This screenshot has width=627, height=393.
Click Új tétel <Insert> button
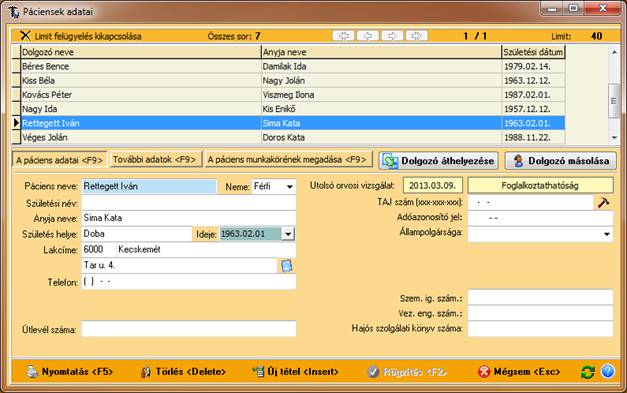pyautogui.click(x=295, y=372)
